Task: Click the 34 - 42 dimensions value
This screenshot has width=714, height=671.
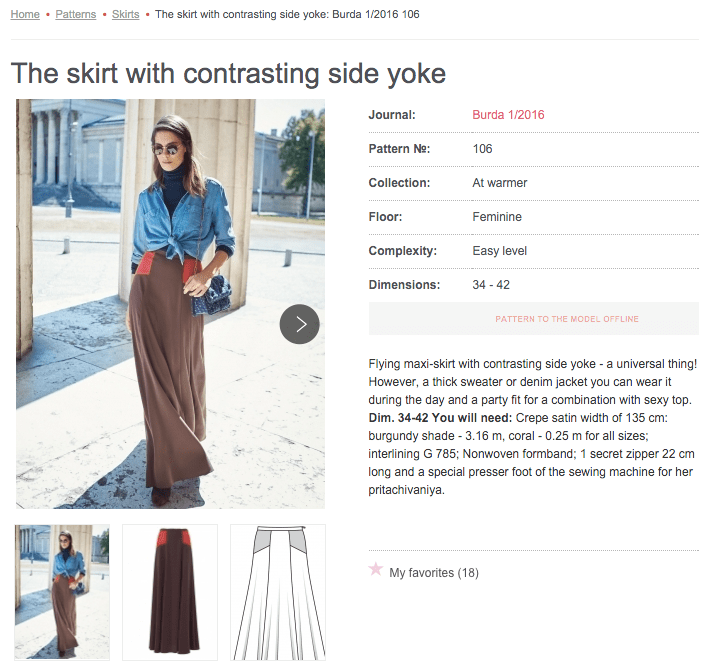Action: click(x=491, y=285)
